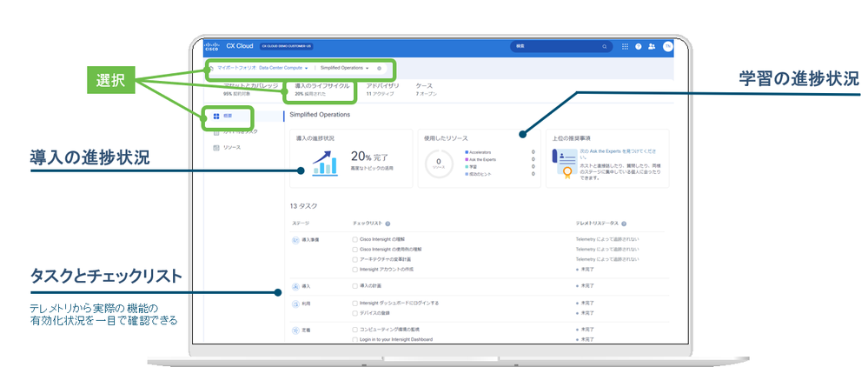
Task: Click the 定着 stage icon
Action: pyautogui.click(x=295, y=330)
